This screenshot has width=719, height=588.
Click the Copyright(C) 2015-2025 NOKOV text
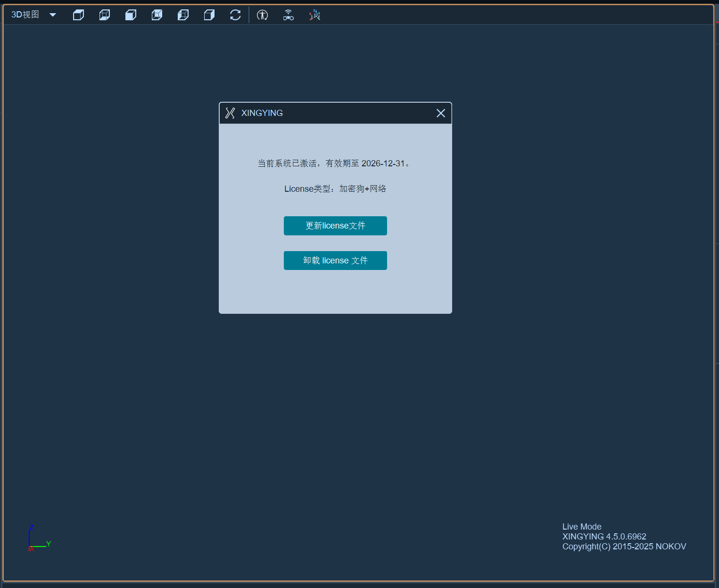[624, 547]
